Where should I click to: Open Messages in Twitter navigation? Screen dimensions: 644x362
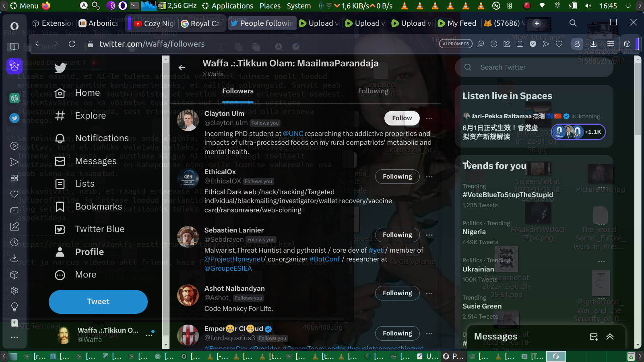click(x=85, y=161)
